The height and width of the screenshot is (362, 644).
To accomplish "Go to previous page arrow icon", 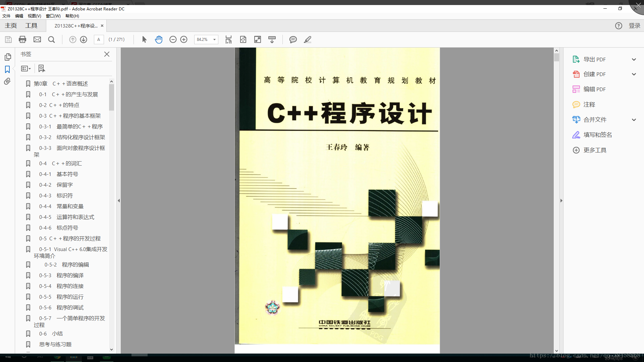I will [x=72, y=40].
